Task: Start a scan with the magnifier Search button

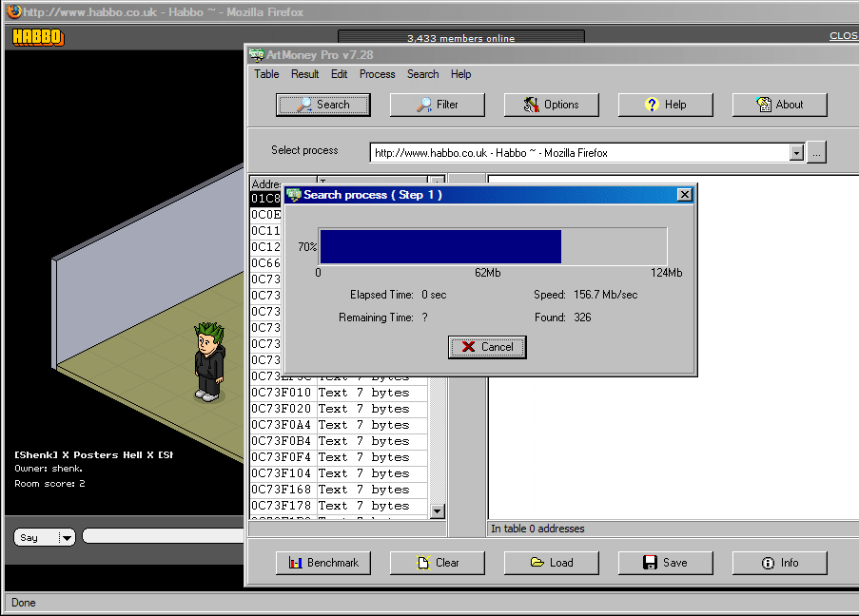Action: 323,105
